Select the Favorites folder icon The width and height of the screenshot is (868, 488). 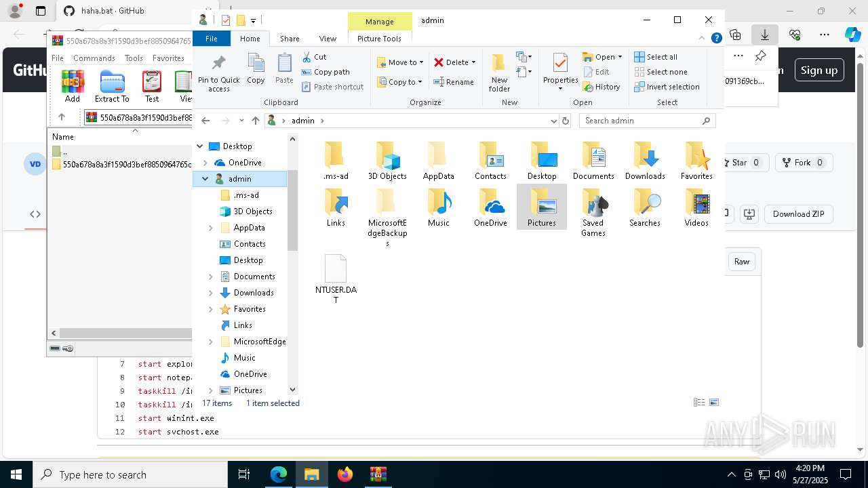[696, 156]
